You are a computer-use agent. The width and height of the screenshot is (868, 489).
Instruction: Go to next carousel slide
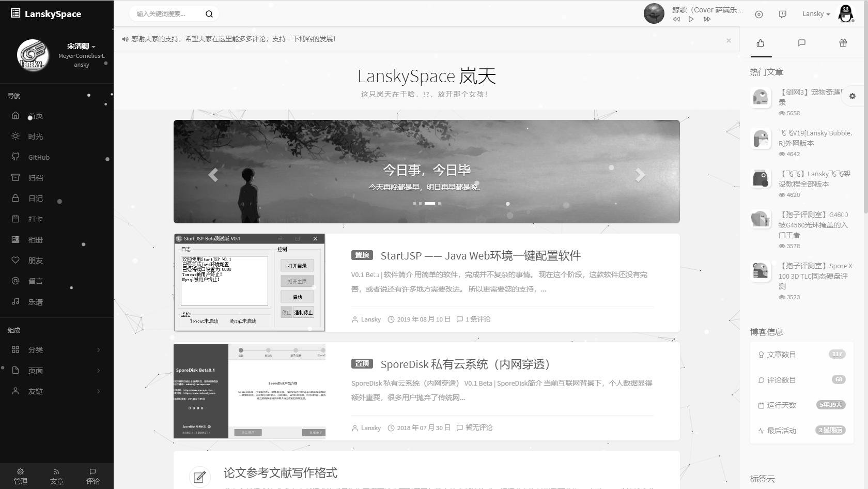pos(640,175)
